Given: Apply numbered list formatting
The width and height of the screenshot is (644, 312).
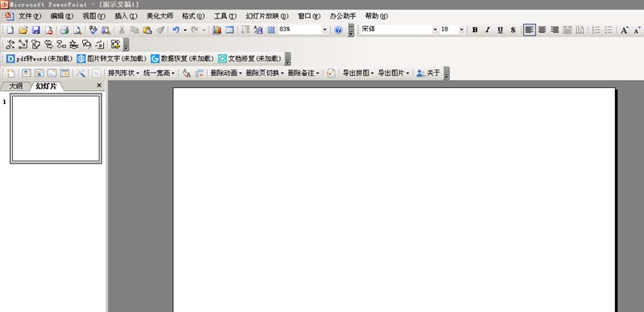Looking at the screenshot, I should click(596, 30).
